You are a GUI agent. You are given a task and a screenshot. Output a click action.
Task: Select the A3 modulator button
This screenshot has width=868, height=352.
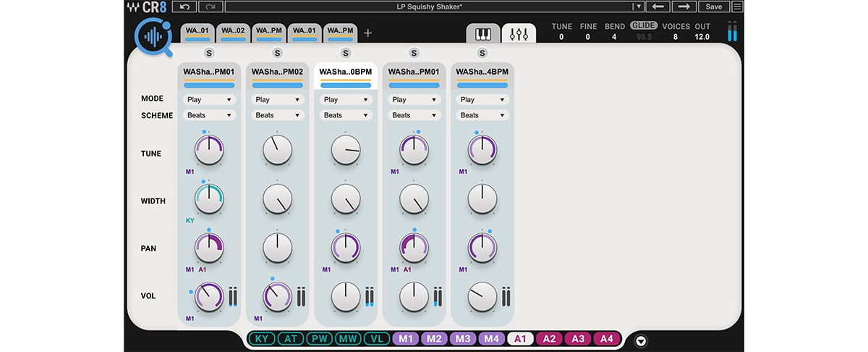pos(577,338)
